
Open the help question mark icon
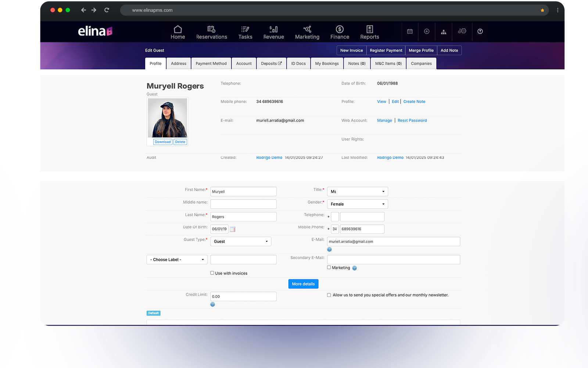[480, 31]
